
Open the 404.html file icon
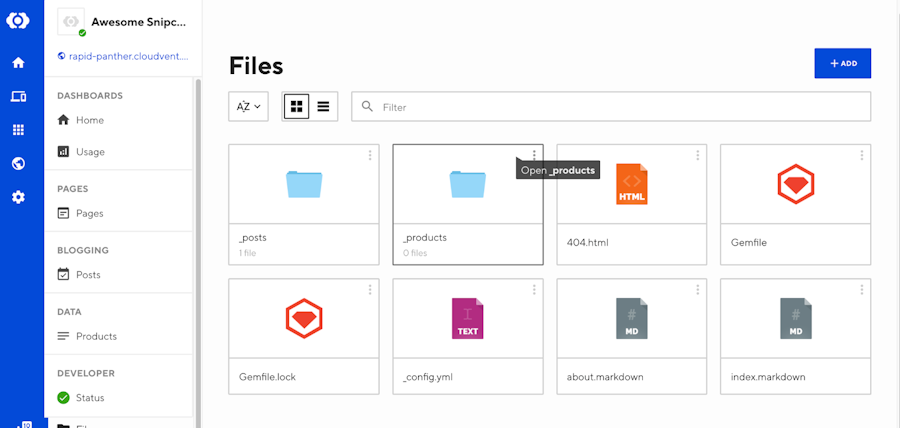[x=631, y=184]
